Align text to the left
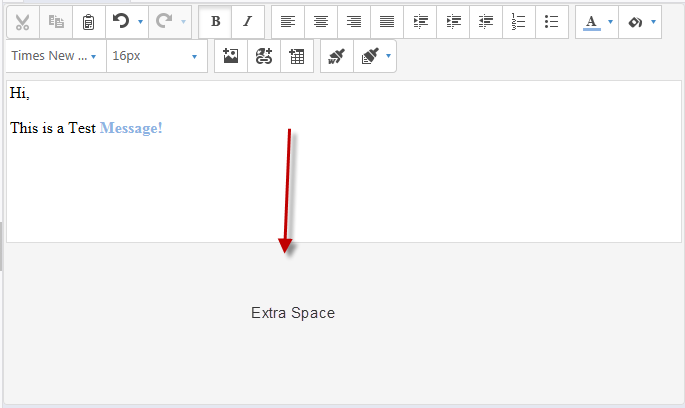The height and width of the screenshot is (408, 685). (288, 21)
